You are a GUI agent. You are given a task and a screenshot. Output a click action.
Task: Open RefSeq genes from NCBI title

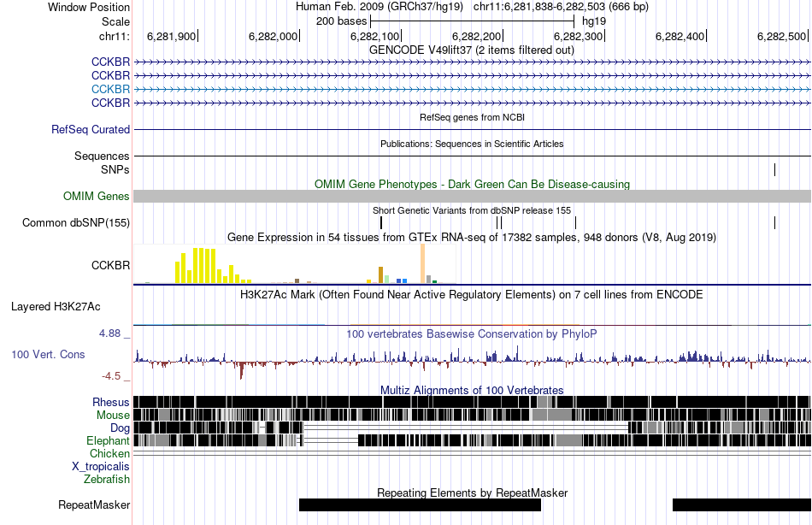(472, 118)
